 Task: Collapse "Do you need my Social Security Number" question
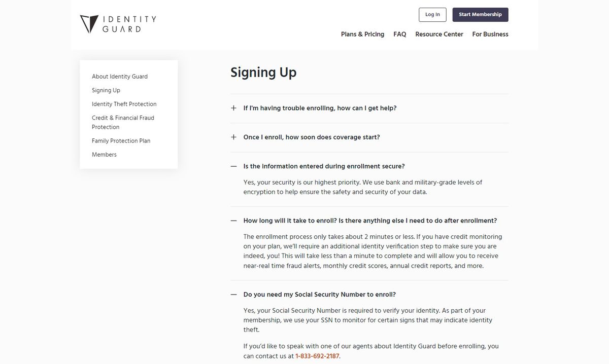[319, 295]
